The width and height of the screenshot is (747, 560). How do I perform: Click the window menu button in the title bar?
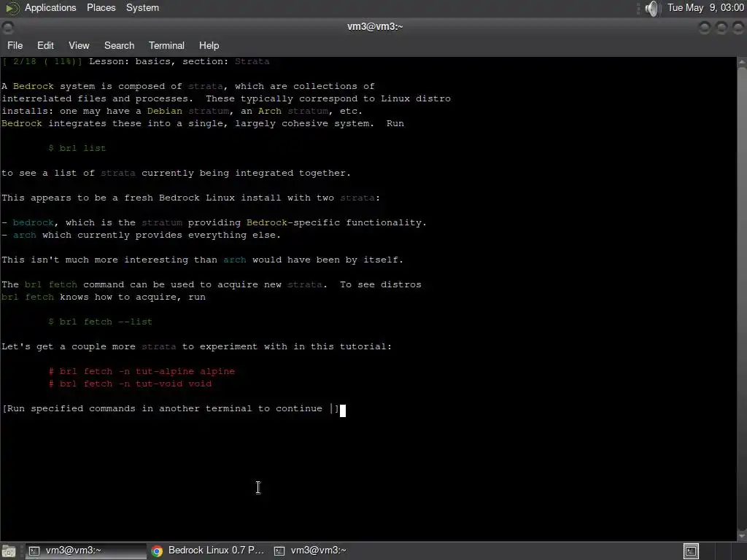pos(7,28)
